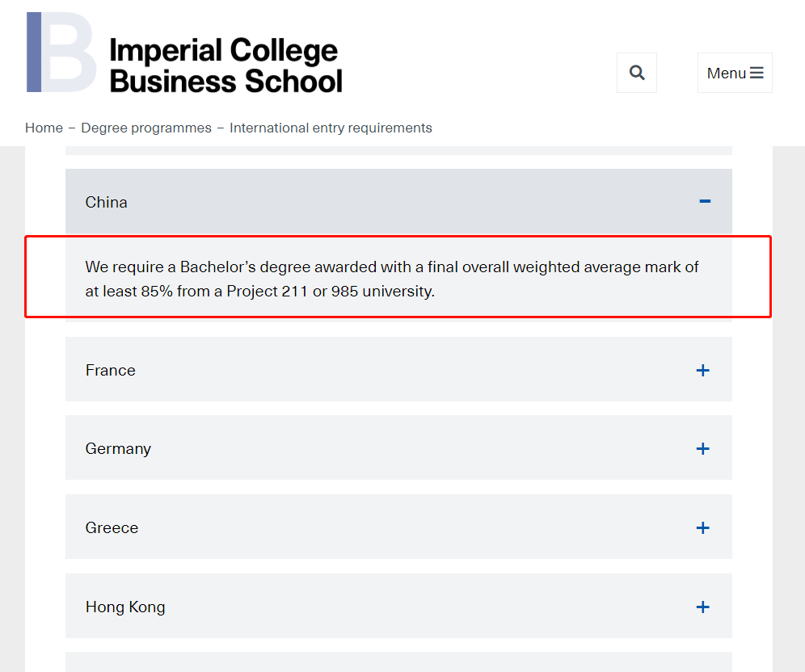Viewport: 805px width, 672px height.
Task: Open the hamburger Menu icon
Action: (x=734, y=72)
